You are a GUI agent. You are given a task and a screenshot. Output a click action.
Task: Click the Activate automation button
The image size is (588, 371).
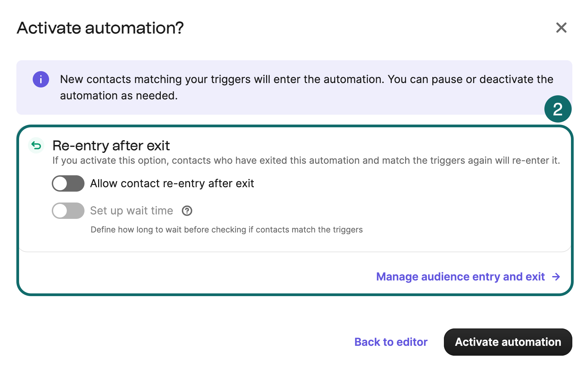pyautogui.click(x=508, y=342)
